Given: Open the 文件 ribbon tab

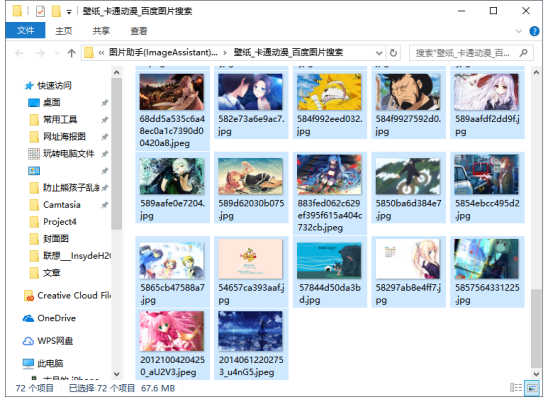Looking at the screenshot, I should pyautogui.click(x=25, y=31).
